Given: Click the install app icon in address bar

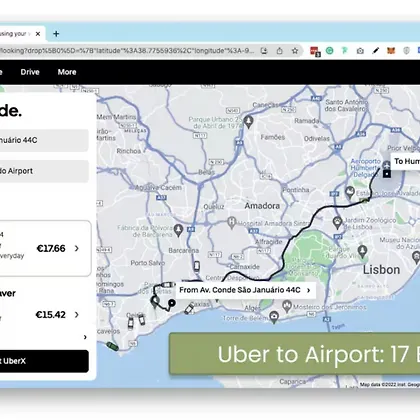Looking at the screenshot, I should pyautogui.click(x=264, y=51).
